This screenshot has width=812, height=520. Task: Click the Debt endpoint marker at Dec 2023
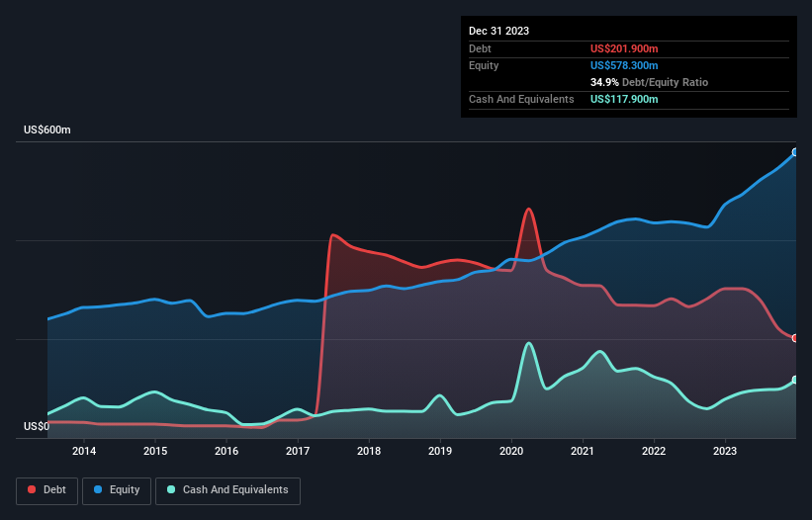pos(795,338)
